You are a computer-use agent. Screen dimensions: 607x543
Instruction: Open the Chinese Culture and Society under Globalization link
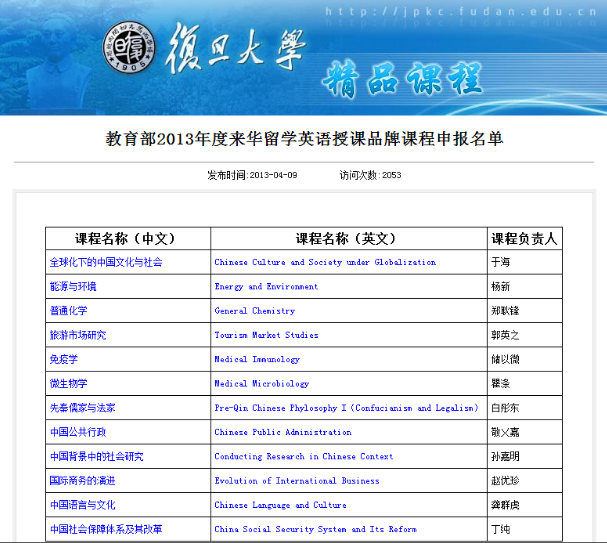point(325,262)
